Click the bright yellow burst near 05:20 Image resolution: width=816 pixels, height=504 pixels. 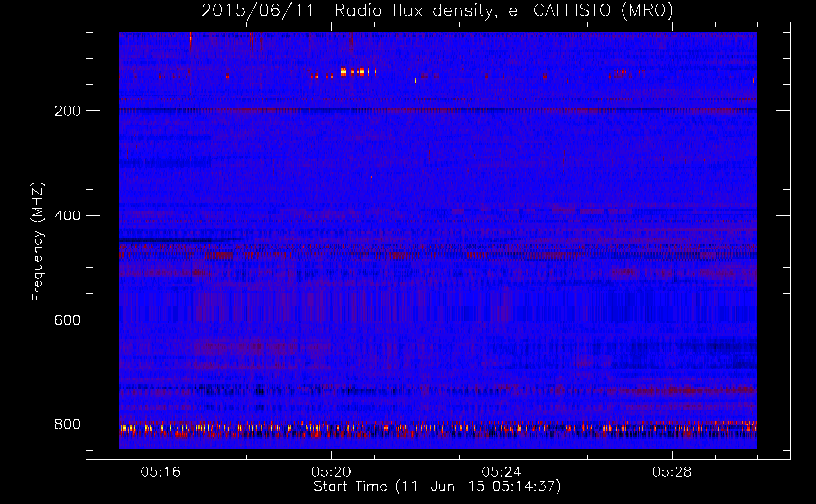click(x=358, y=71)
